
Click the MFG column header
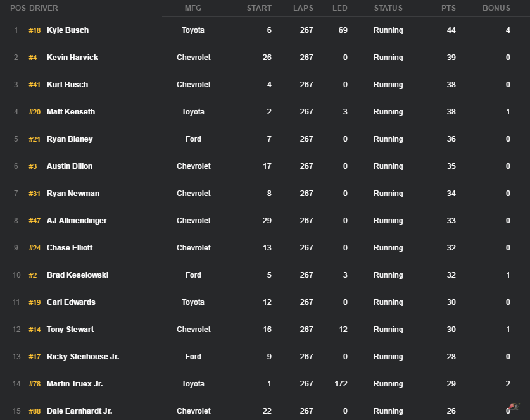pyautogui.click(x=193, y=8)
